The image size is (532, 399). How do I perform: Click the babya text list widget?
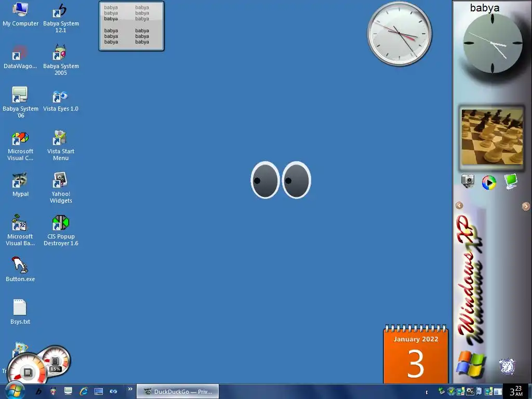131,26
